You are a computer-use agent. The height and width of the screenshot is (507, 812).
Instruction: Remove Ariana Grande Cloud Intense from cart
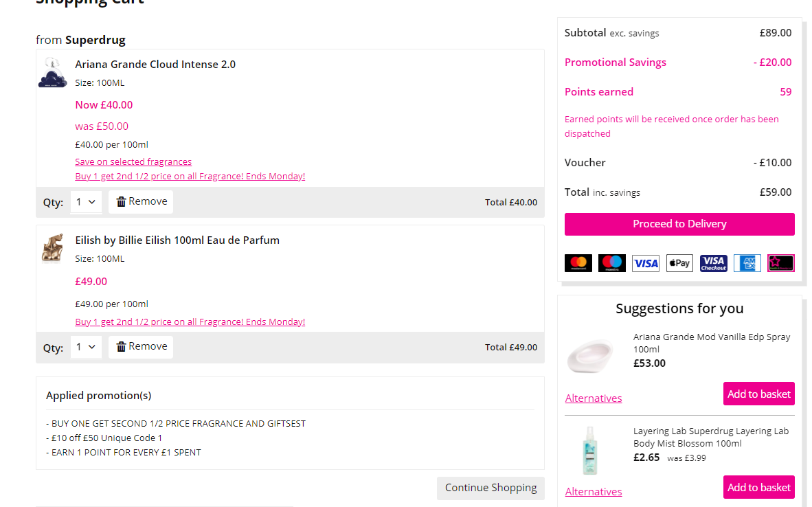(x=141, y=202)
